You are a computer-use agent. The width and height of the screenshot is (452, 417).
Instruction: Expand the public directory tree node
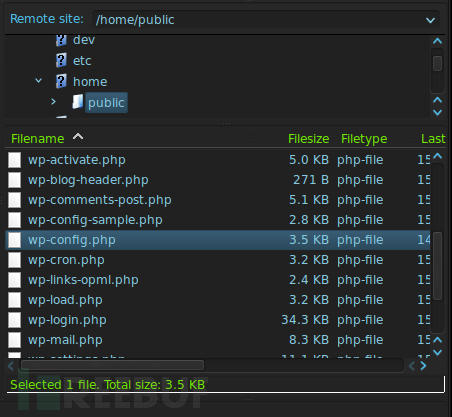(53, 101)
